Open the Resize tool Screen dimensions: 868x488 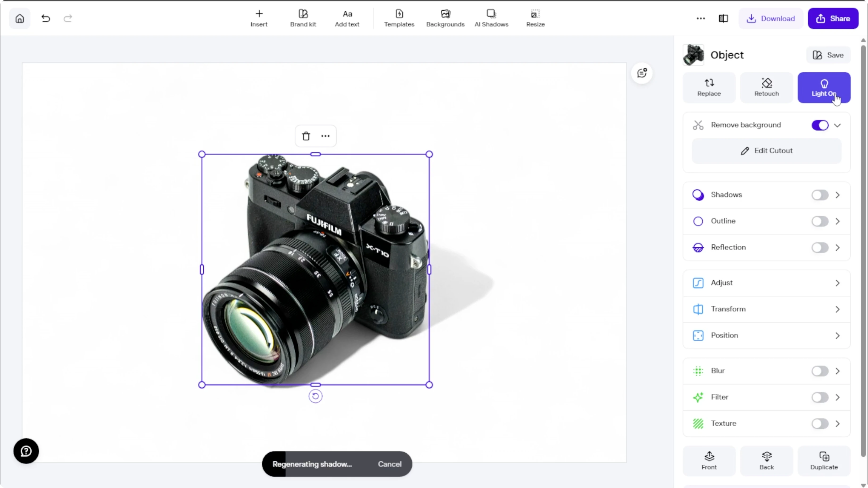(535, 19)
